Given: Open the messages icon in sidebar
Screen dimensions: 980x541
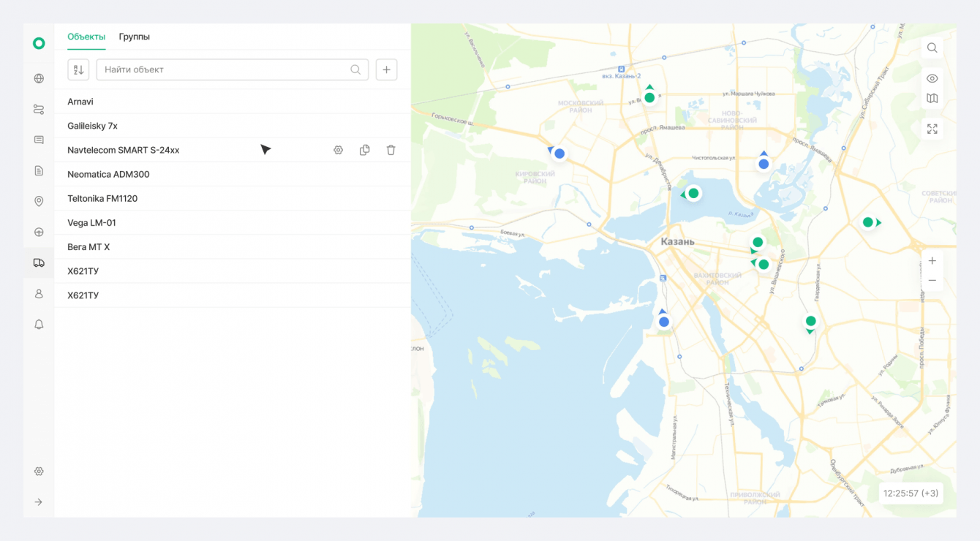Looking at the screenshot, I should pos(39,140).
